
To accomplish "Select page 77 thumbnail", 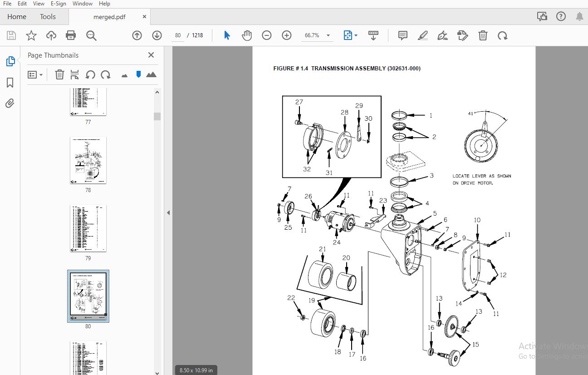I will tap(88, 102).
